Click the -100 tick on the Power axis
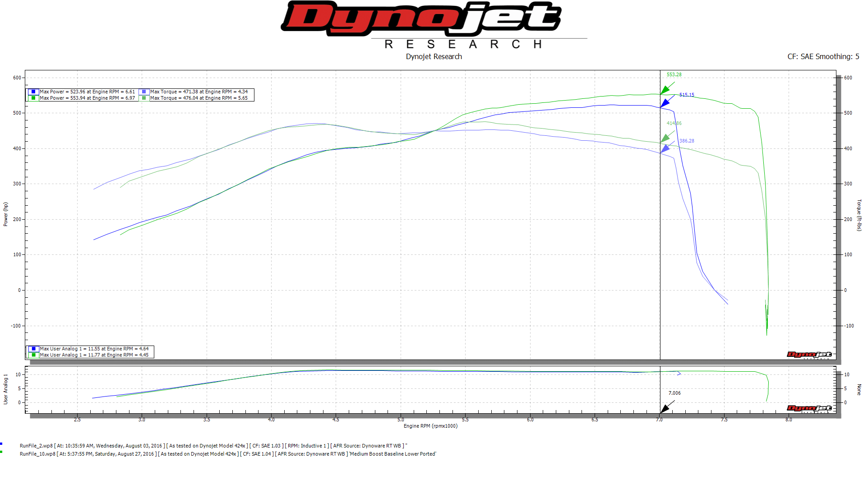Viewport: 868px width, 489px height. click(x=16, y=326)
